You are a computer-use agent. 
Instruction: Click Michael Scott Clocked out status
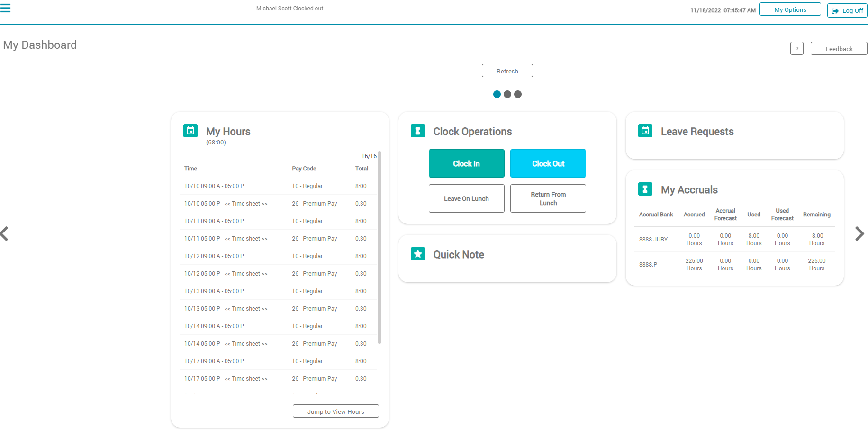[289, 9]
